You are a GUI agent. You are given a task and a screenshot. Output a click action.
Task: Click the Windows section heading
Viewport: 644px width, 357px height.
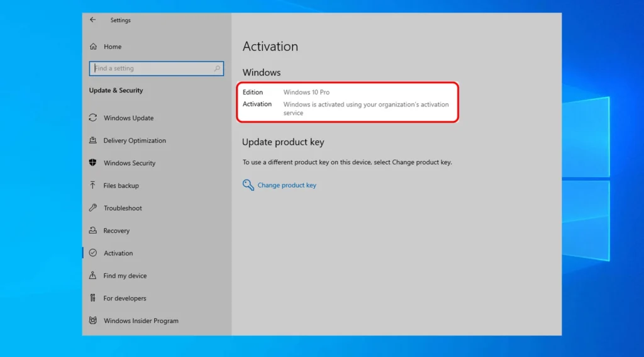point(261,72)
